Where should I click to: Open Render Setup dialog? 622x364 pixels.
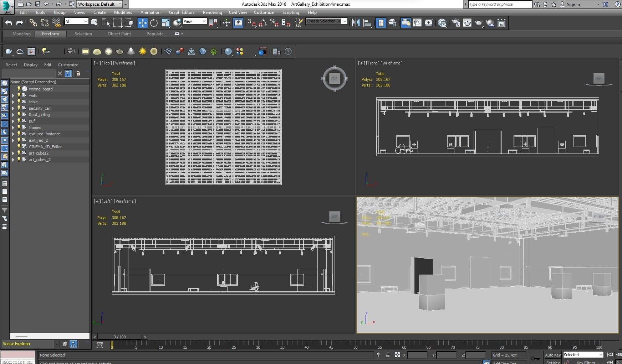[x=456, y=23]
